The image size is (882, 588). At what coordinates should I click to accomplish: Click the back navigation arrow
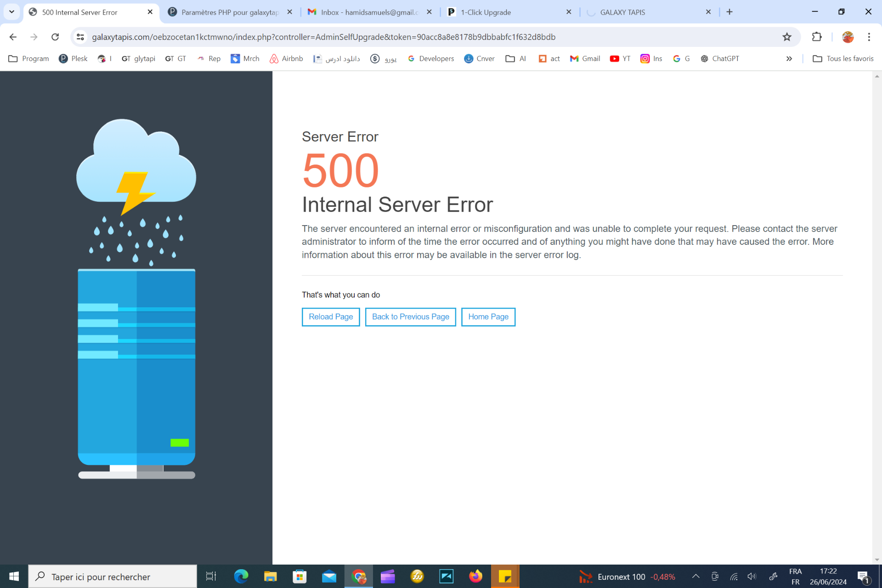(13, 37)
